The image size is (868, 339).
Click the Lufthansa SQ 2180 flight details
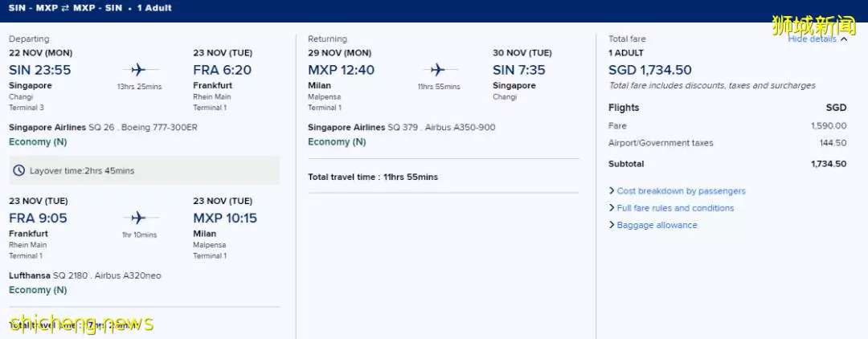85,276
